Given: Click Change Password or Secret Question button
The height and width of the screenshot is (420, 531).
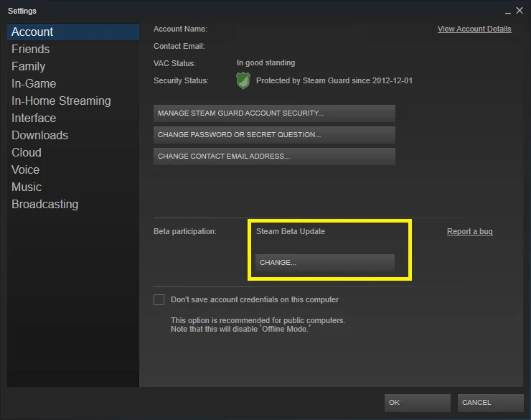Looking at the screenshot, I should point(274,135).
